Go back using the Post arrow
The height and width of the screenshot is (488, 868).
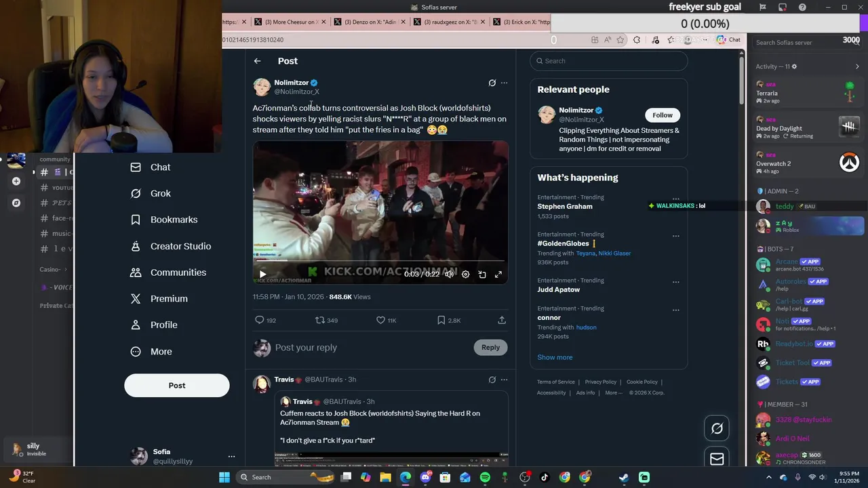[x=257, y=61]
